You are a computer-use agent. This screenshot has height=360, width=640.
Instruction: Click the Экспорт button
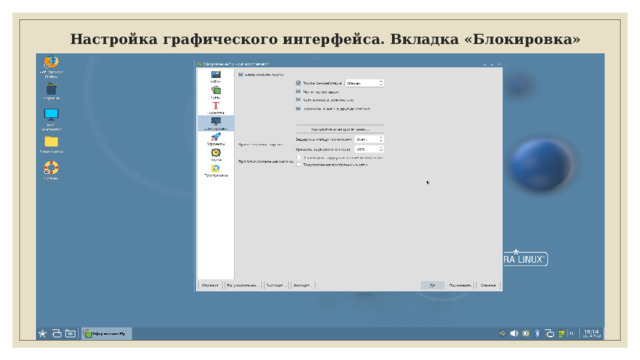pyautogui.click(x=276, y=285)
